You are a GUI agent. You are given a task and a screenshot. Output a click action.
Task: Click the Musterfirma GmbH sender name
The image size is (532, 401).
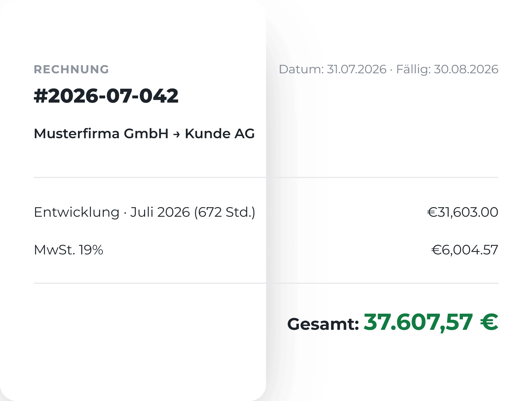tap(101, 133)
